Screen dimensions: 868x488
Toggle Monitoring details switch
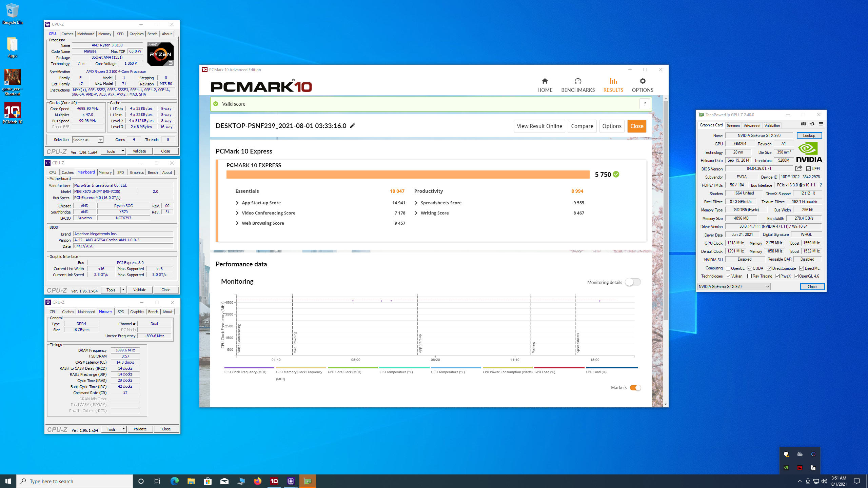point(633,282)
